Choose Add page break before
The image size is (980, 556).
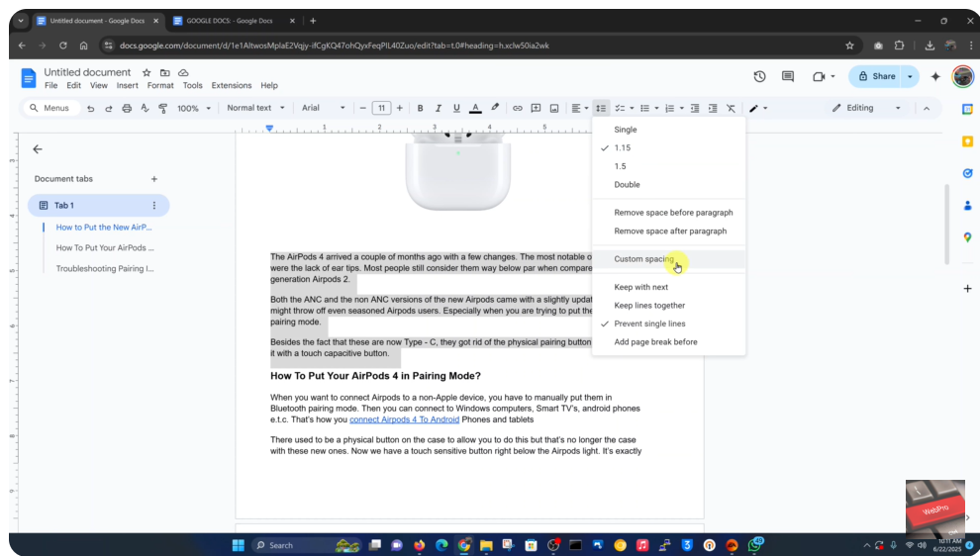pyautogui.click(x=669, y=342)
